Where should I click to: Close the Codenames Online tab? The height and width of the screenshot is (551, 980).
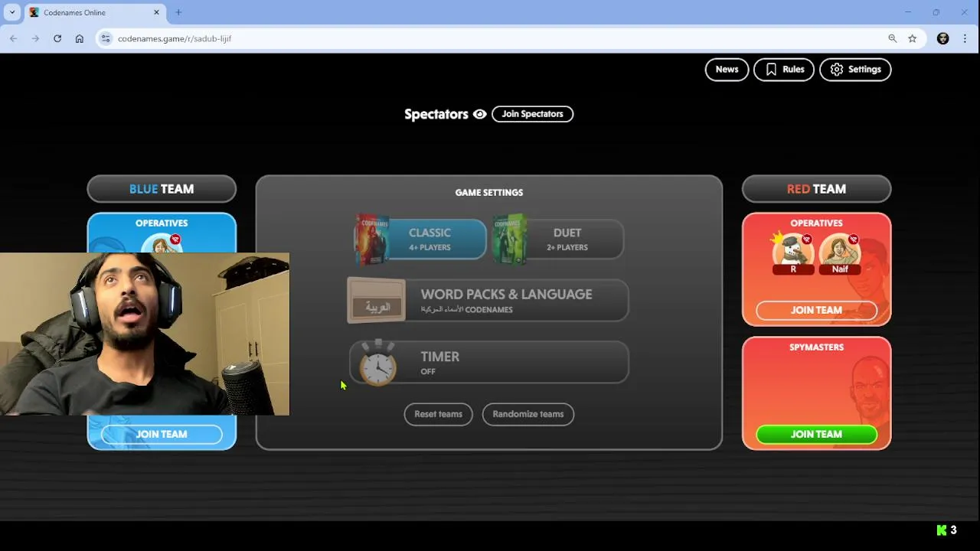157,12
